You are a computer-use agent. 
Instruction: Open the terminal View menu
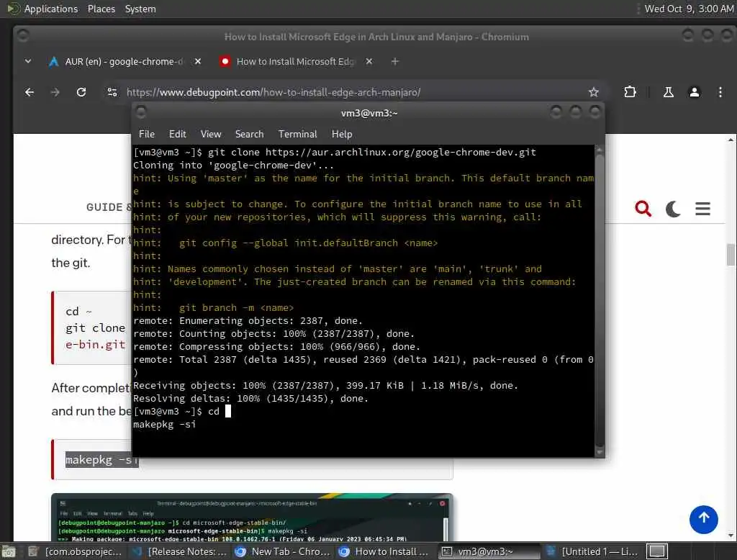point(211,134)
